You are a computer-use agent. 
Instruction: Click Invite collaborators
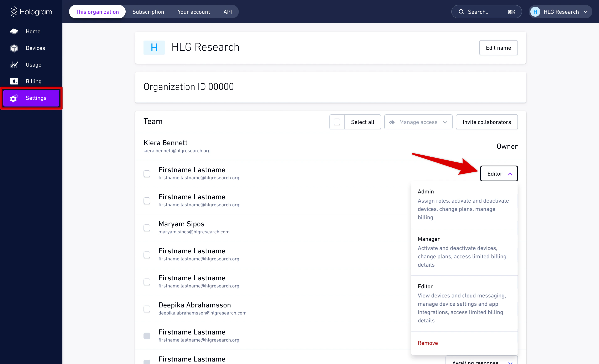click(x=486, y=122)
